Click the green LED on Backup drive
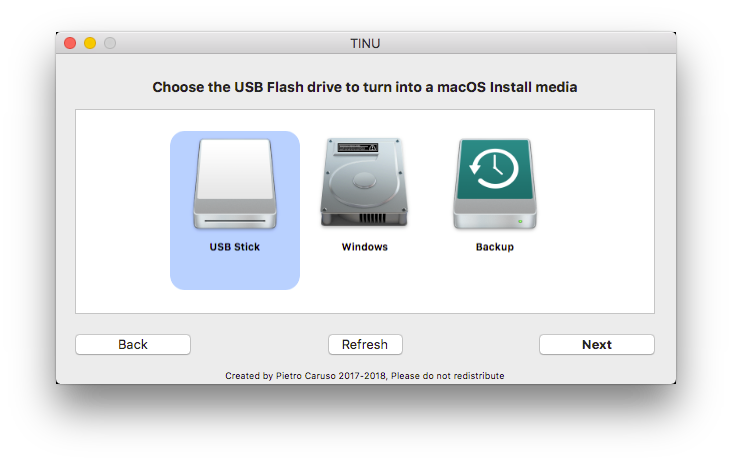Image resolution: width=732 pixels, height=464 pixels. pos(520,220)
